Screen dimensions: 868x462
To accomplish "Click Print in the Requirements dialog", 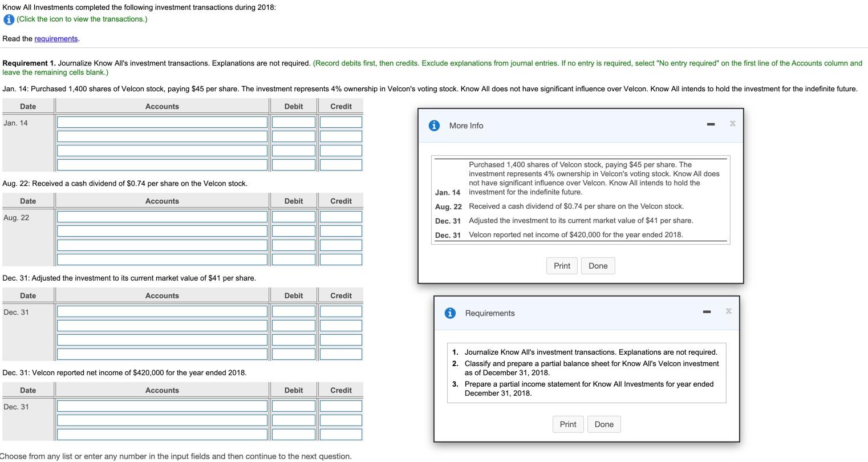I will point(568,424).
